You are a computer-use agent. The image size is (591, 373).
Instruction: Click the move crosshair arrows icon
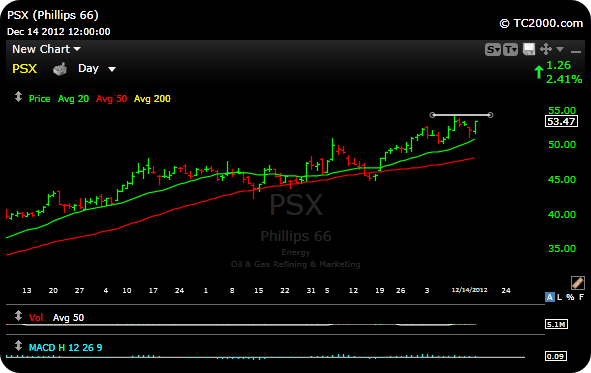pos(545,49)
